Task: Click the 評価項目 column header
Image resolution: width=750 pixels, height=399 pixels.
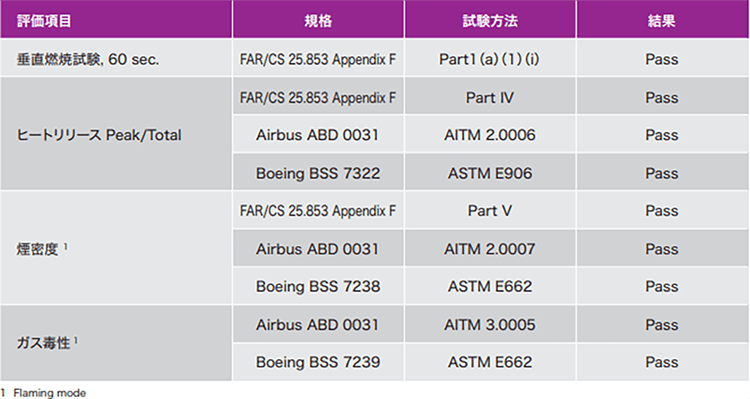Action: (116, 19)
